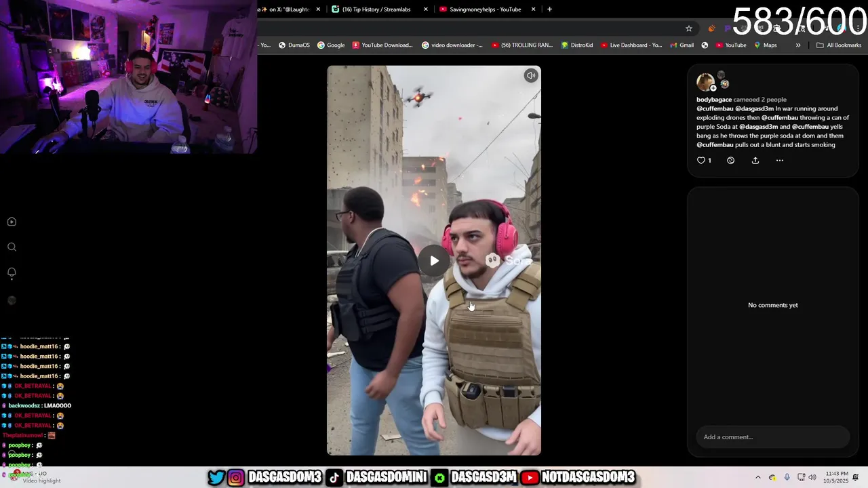Click the Add a comment field
Screen dimensions: 868x488
(772, 437)
